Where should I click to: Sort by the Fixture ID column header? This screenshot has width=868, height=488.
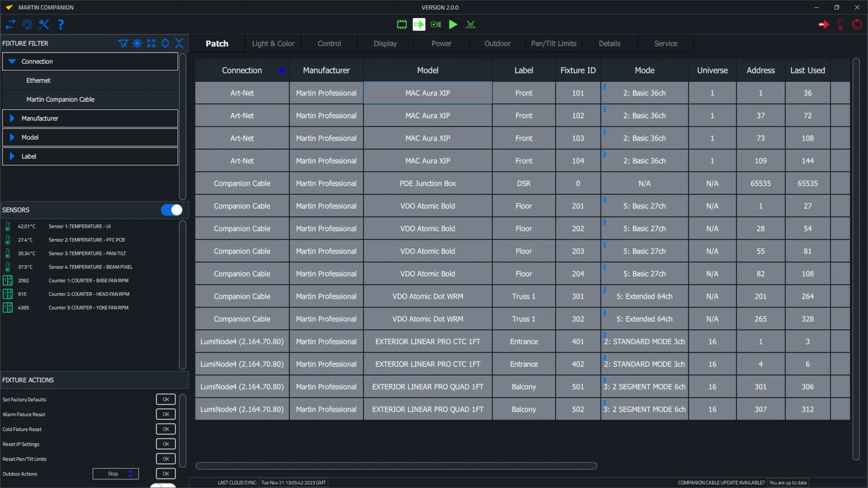pyautogui.click(x=578, y=70)
